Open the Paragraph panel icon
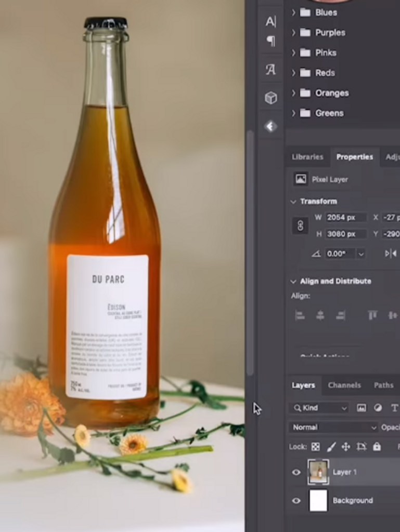This screenshot has width=400, height=532. (271, 42)
